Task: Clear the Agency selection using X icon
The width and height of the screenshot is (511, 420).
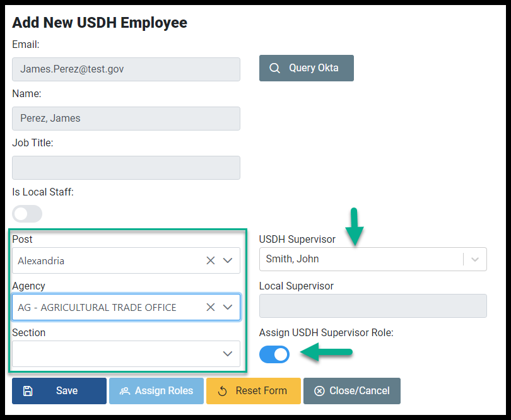Action: (x=211, y=307)
